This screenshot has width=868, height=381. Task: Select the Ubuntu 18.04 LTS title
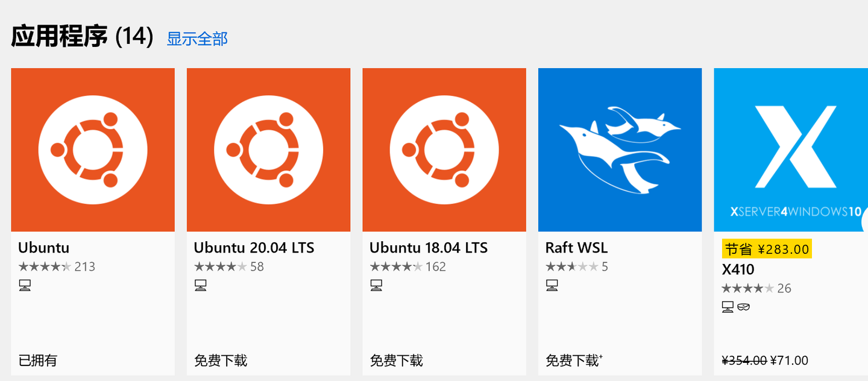[x=429, y=248]
